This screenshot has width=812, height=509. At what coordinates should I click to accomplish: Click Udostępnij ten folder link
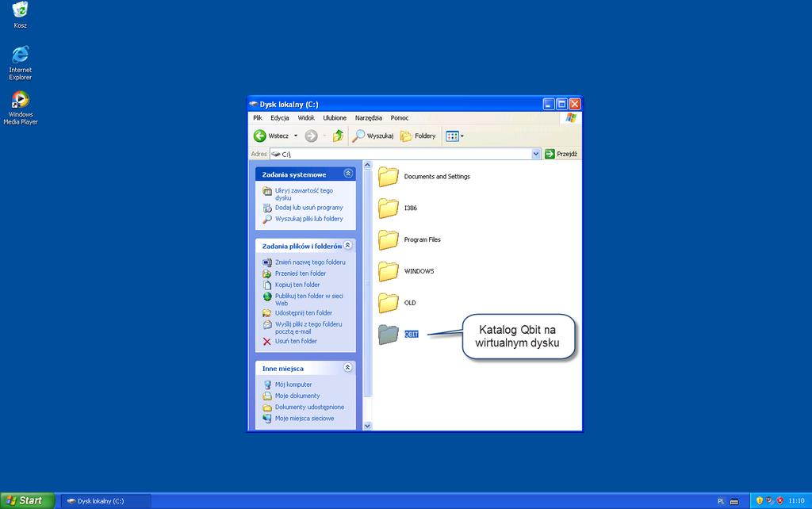(304, 312)
